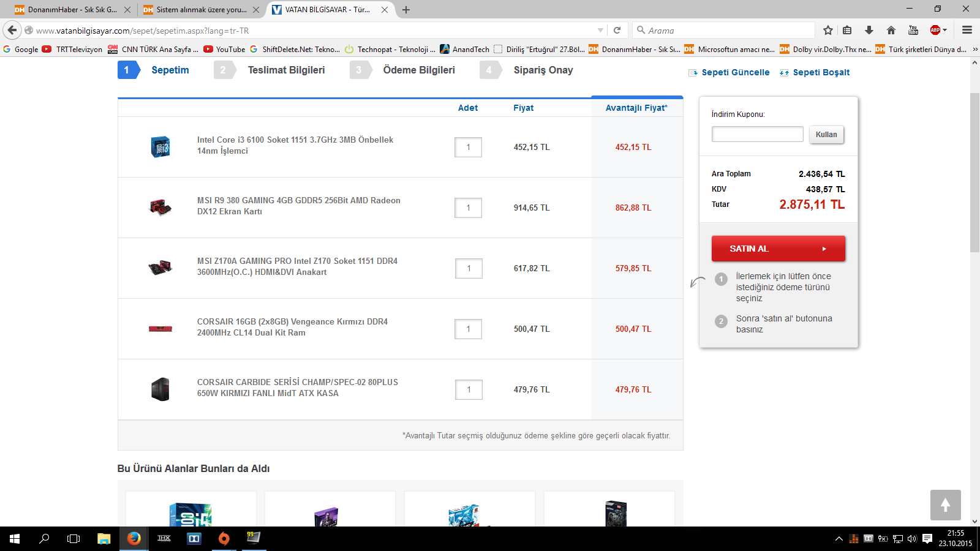Open the bookmarks list icon
The width and height of the screenshot is (980, 551).
click(847, 30)
